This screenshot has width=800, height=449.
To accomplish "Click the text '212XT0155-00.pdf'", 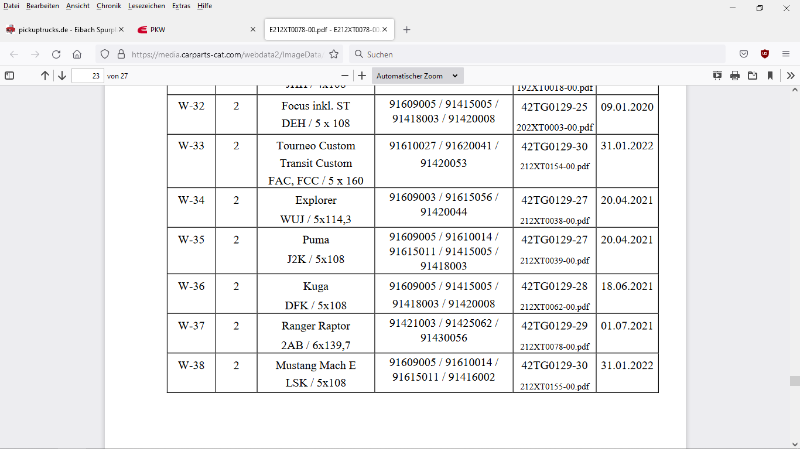I will coord(555,386).
